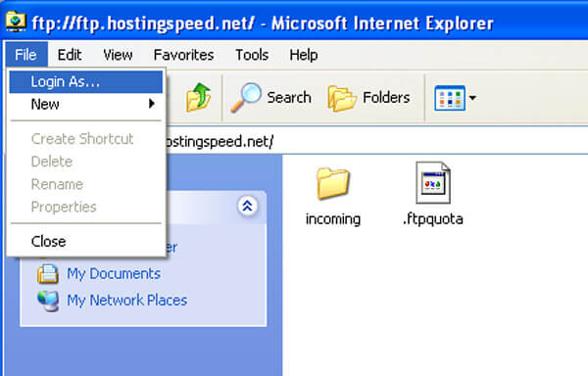
Task: Click the .ftpquota file name label
Action: click(433, 219)
